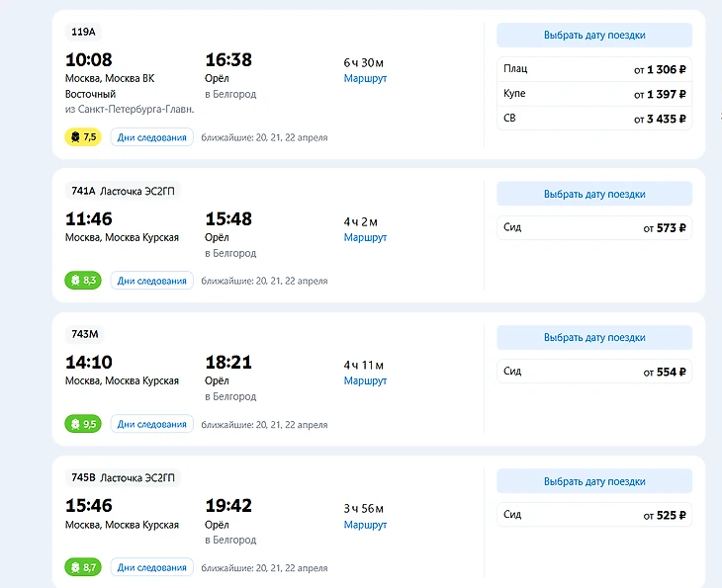Choose trip date for train 745В

point(594,482)
